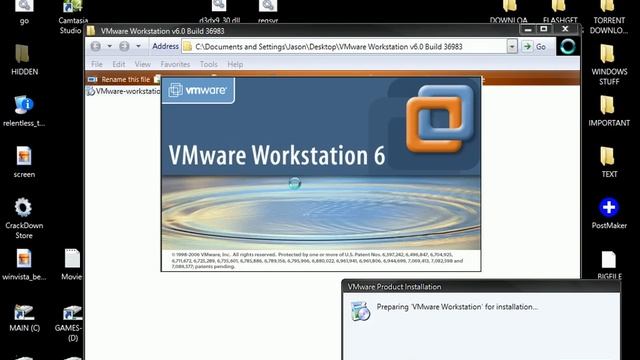Open the Edit menu
The image size is (640, 360).
[x=119, y=64]
